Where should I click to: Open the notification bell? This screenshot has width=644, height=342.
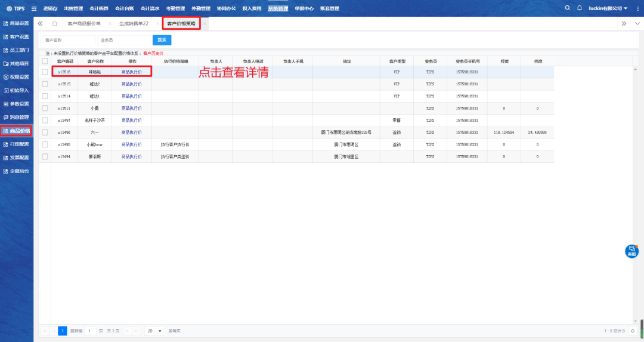click(579, 8)
